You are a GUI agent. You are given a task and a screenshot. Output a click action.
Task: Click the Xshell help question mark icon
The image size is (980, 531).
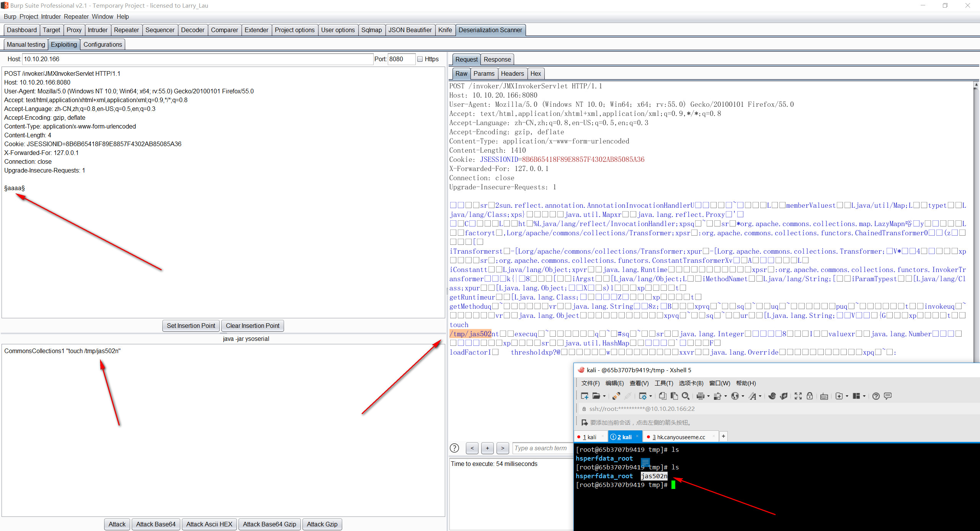coord(876,396)
